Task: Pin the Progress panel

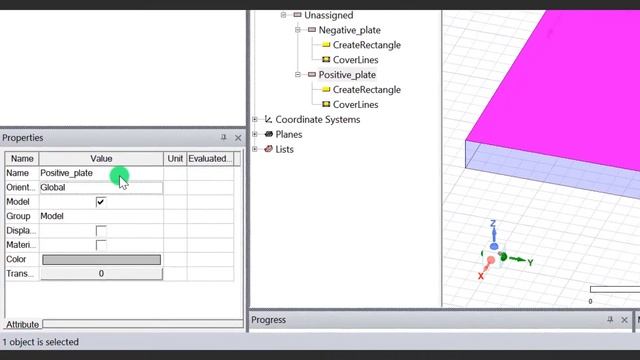Action: pyautogui.click(x=610, y=320)
